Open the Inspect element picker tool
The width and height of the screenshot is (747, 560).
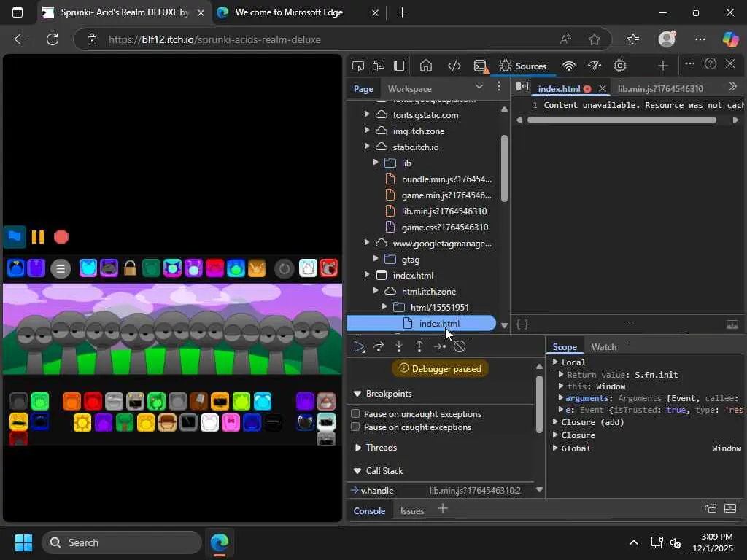pyautogui.click(x=357, y=66)
